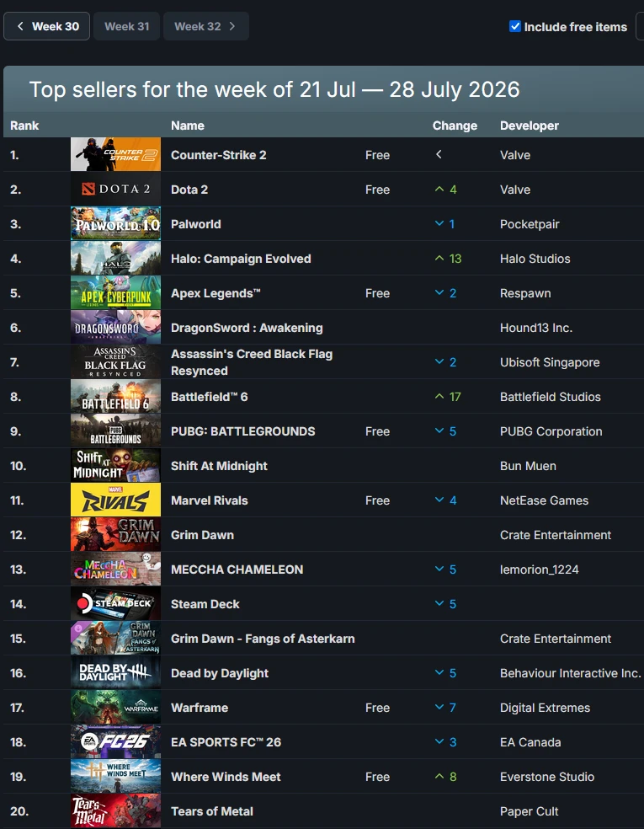Open the PUBG: BATTLEGROUNDS title link

[243, 431]
